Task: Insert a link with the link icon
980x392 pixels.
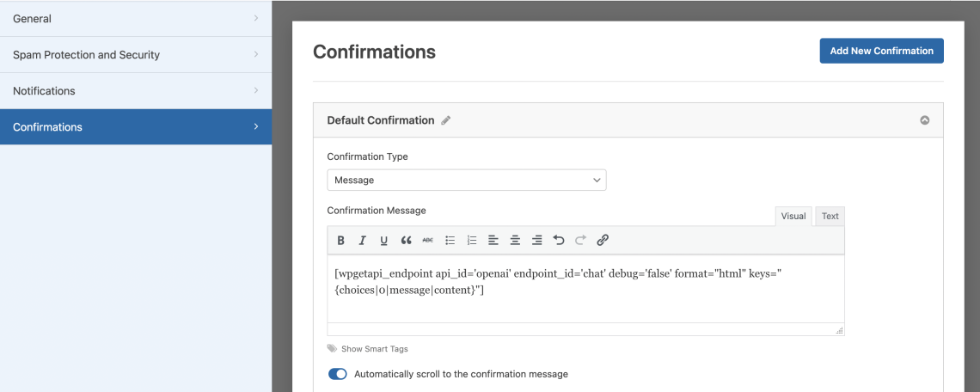Action: (x=603, y=241)
